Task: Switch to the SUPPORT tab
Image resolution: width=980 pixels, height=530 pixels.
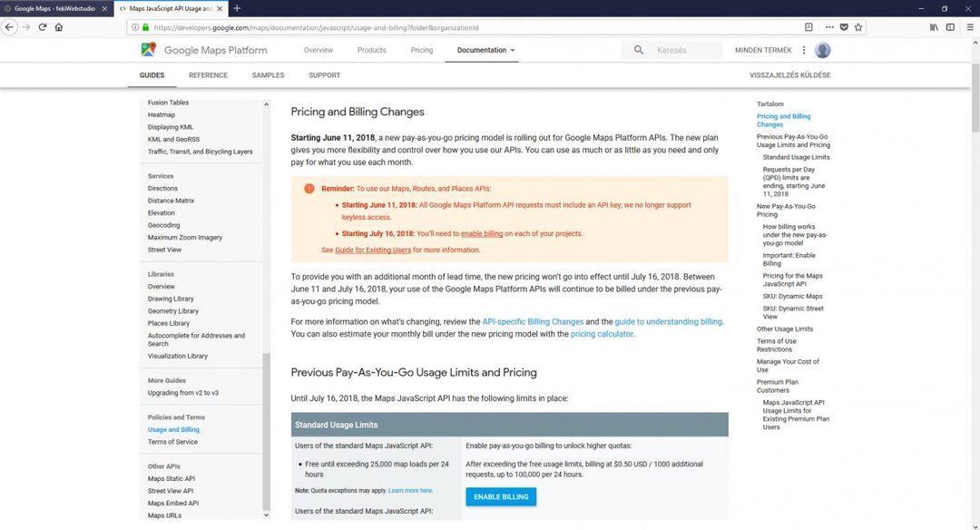Action: click(324, 75)
